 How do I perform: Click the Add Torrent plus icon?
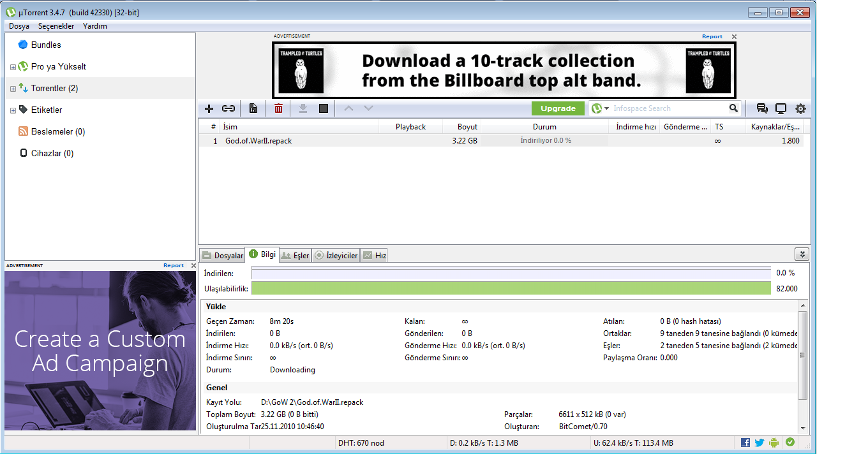[209, 108]
